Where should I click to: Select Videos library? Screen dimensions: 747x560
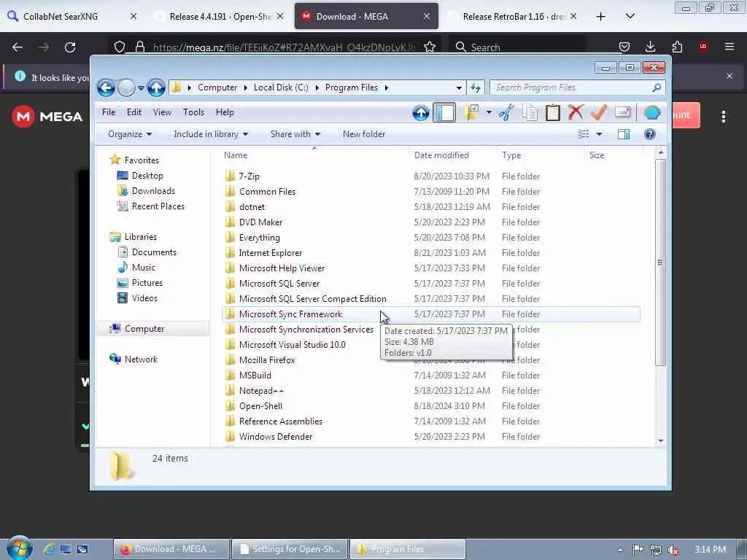[x=144, y=298]
